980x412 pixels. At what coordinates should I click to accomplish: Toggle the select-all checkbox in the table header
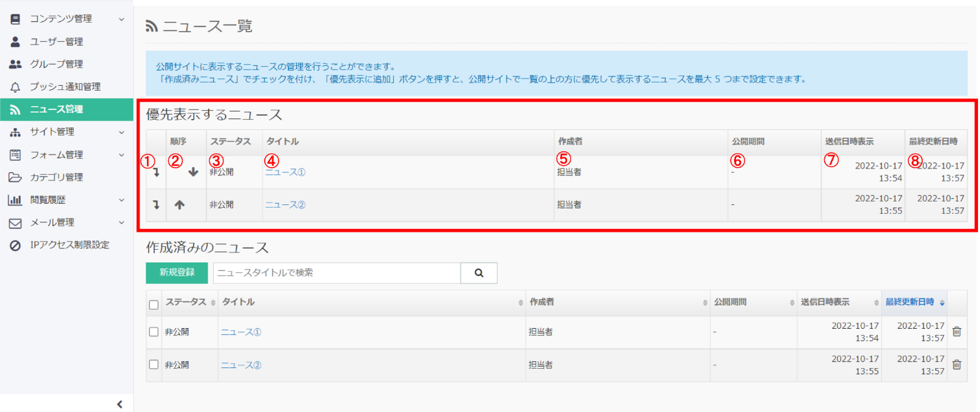[x=154, y=303]
